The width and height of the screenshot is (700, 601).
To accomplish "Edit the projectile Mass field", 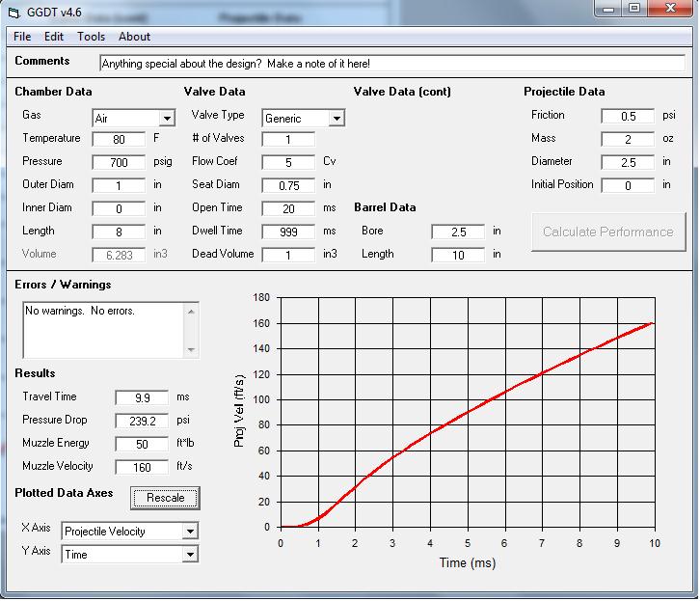I will (x=627, y=139).
